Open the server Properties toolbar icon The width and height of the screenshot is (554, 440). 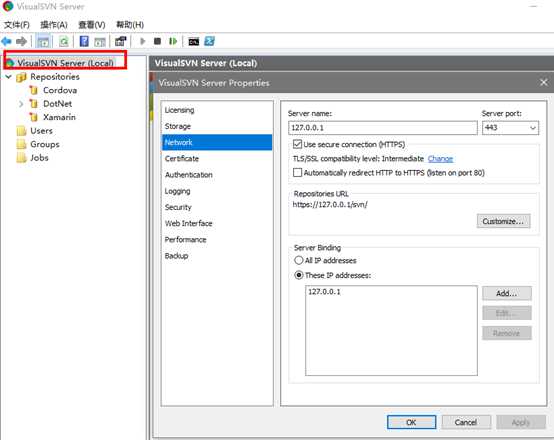120,41
